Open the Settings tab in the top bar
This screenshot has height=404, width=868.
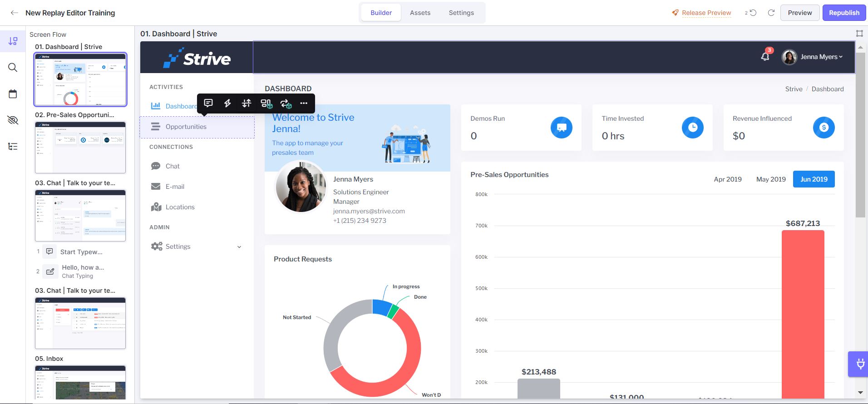point(461,13)
